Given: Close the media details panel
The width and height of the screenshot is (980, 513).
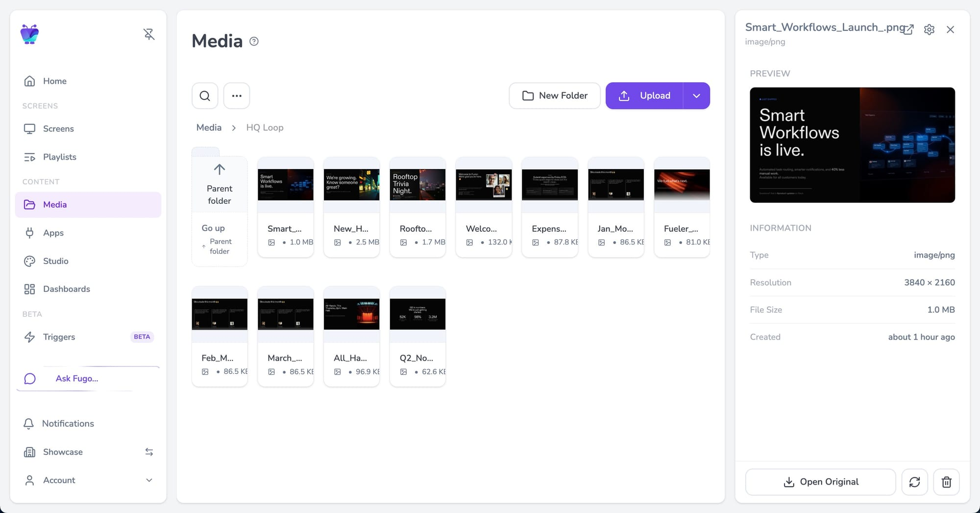Looking at the screenshot, I should click(950, 29).
